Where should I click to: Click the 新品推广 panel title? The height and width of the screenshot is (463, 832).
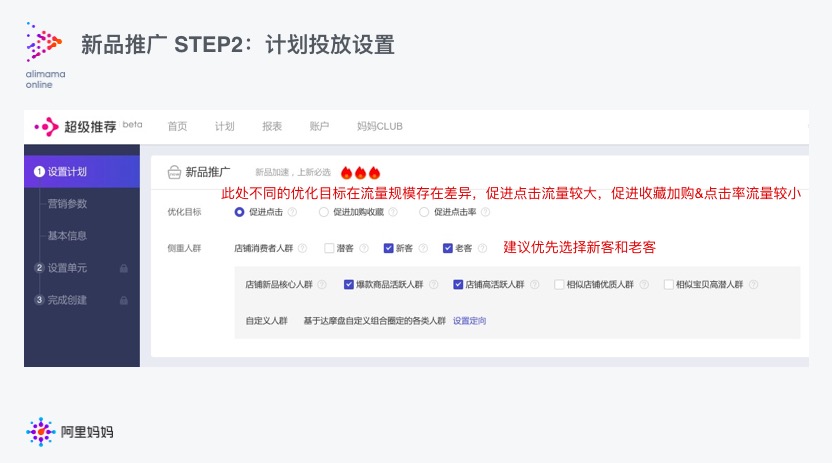pyautogui.click(x=207, y=172)
